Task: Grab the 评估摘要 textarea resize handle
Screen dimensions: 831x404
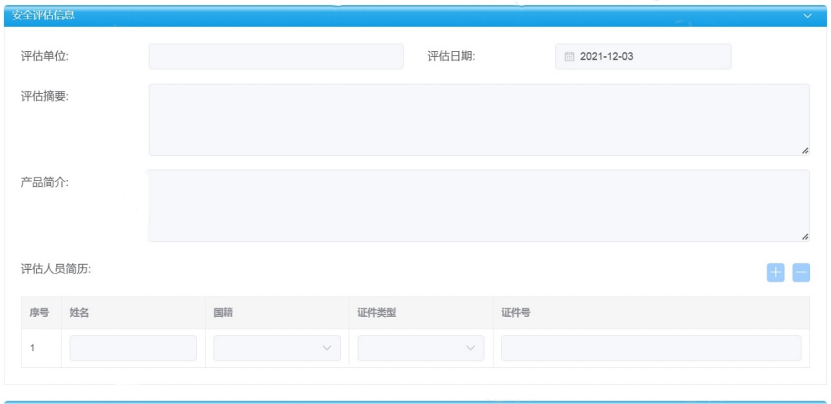Action: click(804, 150)
